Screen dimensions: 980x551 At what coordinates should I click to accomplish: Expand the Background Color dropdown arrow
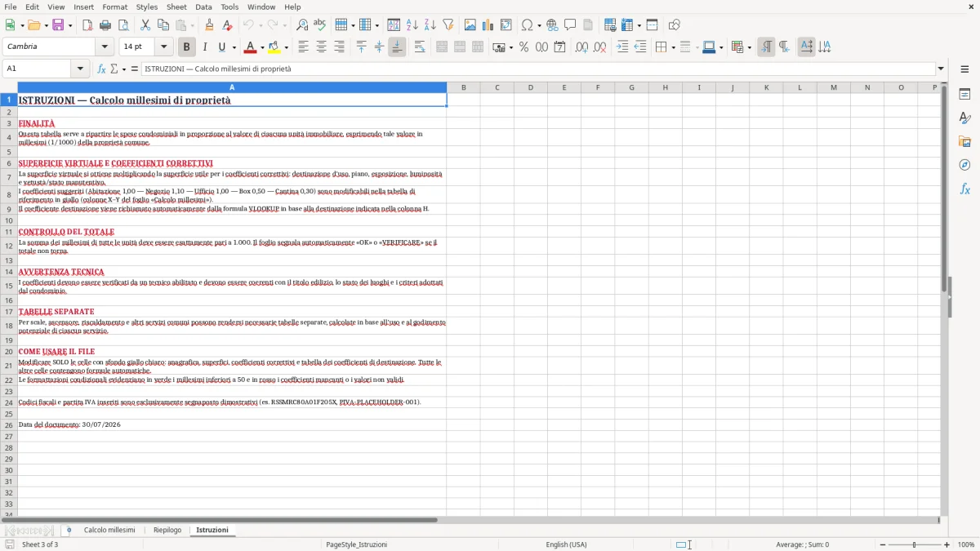(x=286, y=48)
